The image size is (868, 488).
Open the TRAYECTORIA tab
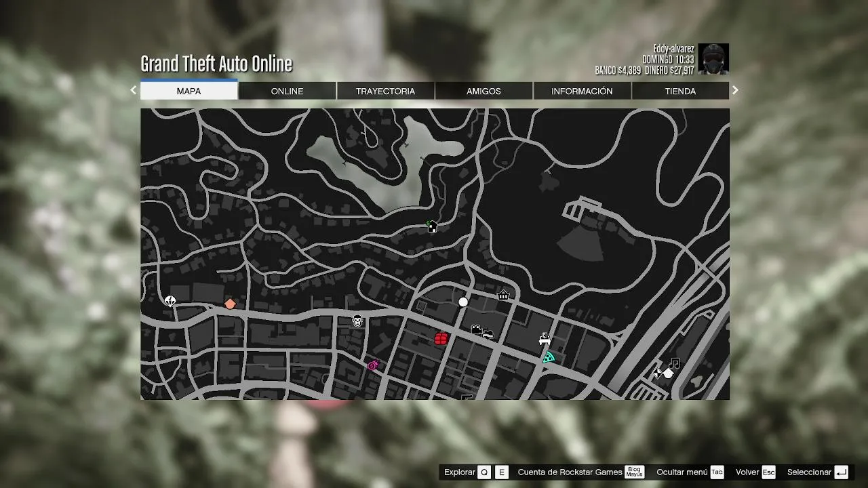[x=385, y=91]
